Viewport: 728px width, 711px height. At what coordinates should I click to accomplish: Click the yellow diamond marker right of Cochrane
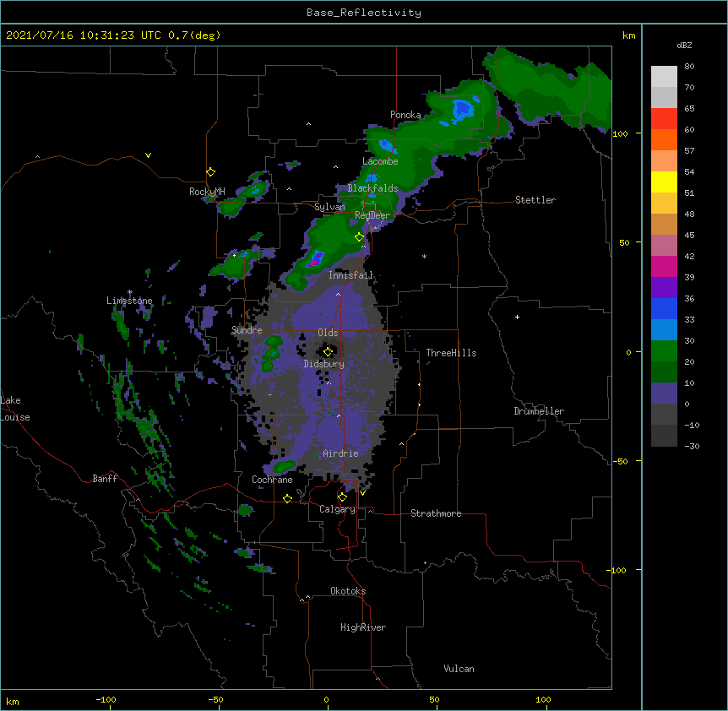click(287, 499)
